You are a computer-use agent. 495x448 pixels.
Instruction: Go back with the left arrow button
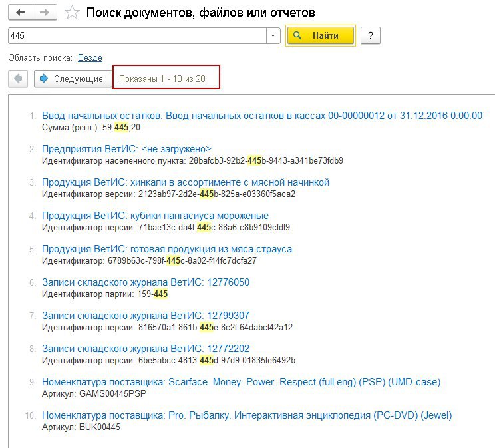point(21,13)
